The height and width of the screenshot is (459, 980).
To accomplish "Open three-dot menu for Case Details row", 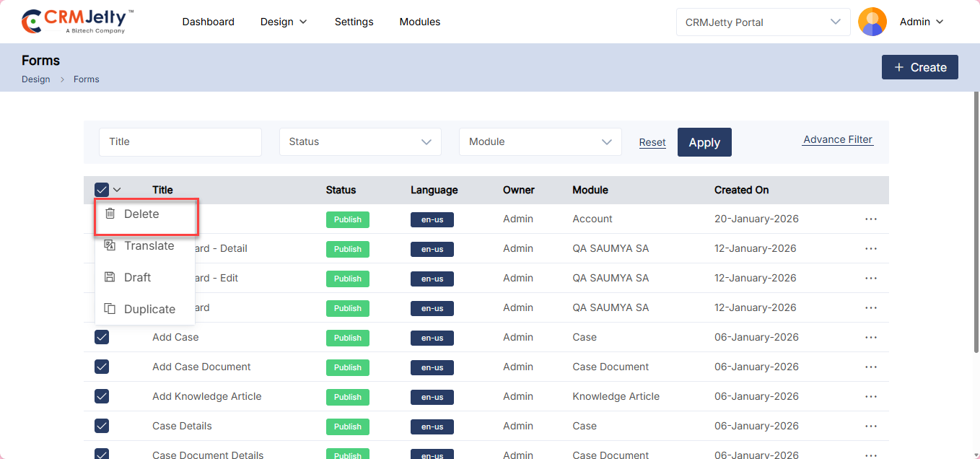I will tap(871, 426).
